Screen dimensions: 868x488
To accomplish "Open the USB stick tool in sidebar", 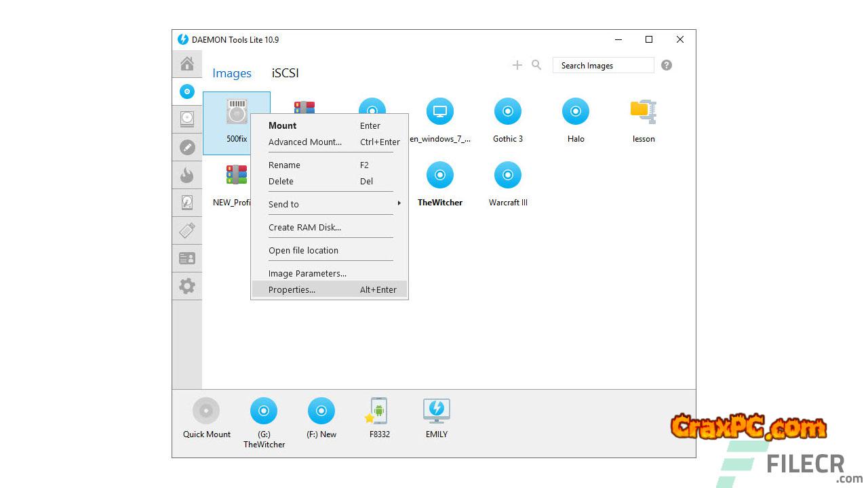I will click(x=187, y=230).
